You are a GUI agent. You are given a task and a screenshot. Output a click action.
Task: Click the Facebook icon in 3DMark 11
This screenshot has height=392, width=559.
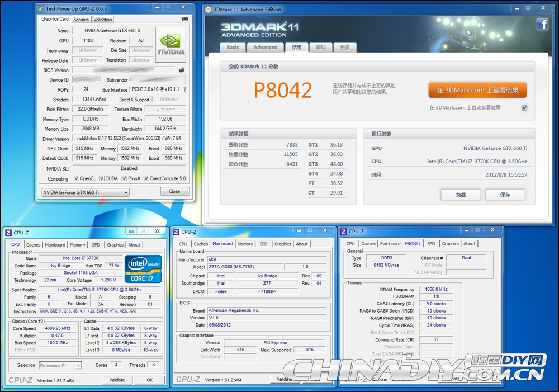pos(542,24)
